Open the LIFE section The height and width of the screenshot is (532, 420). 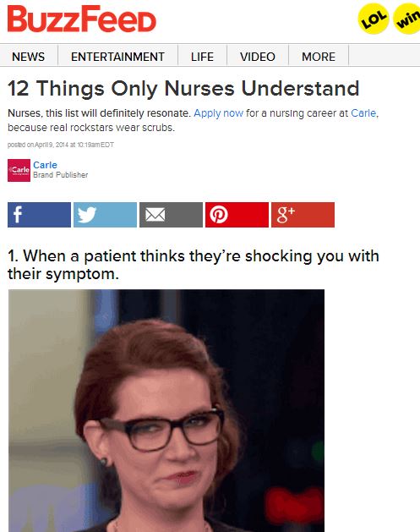[202, 57]
